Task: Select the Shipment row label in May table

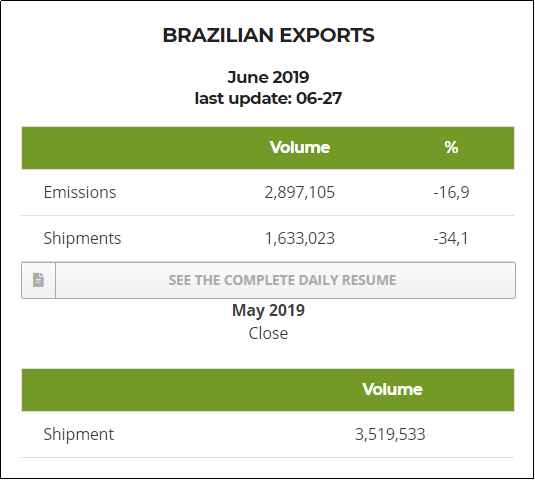Action: tap(78, 434)
